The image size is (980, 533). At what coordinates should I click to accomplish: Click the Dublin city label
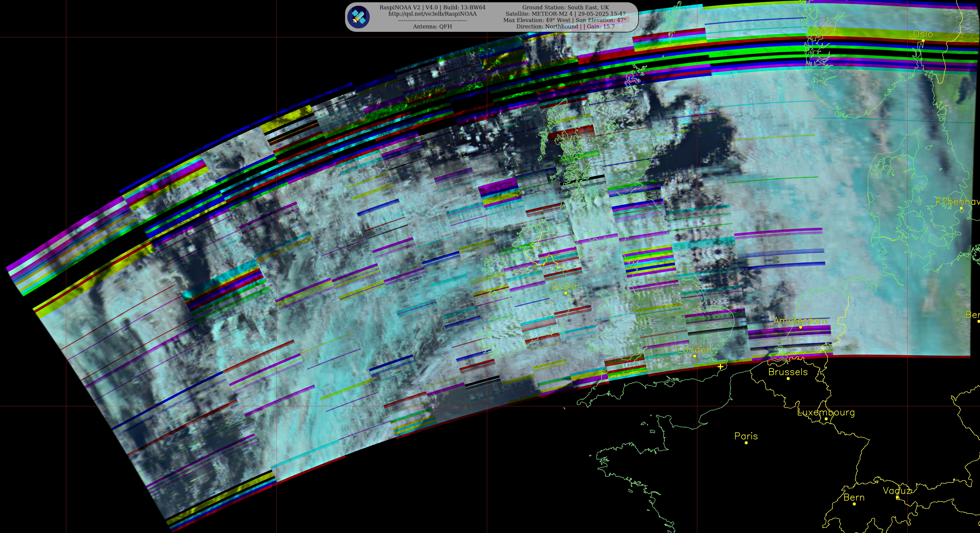(x=565, y=286)
